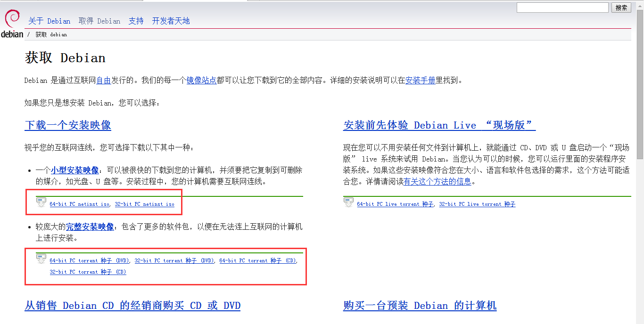The height and width of the screenshot is (324, 644).
Task: Click the search input field
Action: coord(562,8)
